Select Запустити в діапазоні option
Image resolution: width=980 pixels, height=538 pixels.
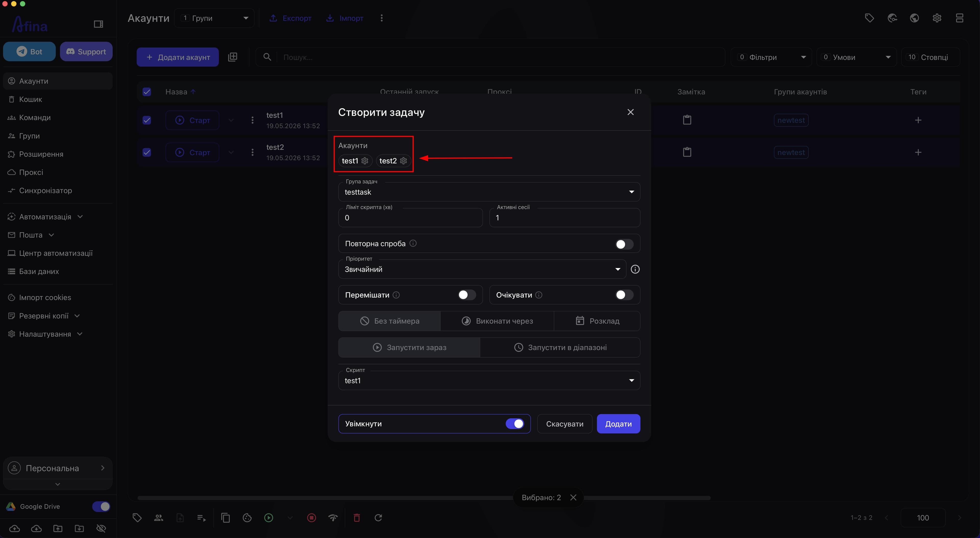pyautogui.click(x=560, y=347)
